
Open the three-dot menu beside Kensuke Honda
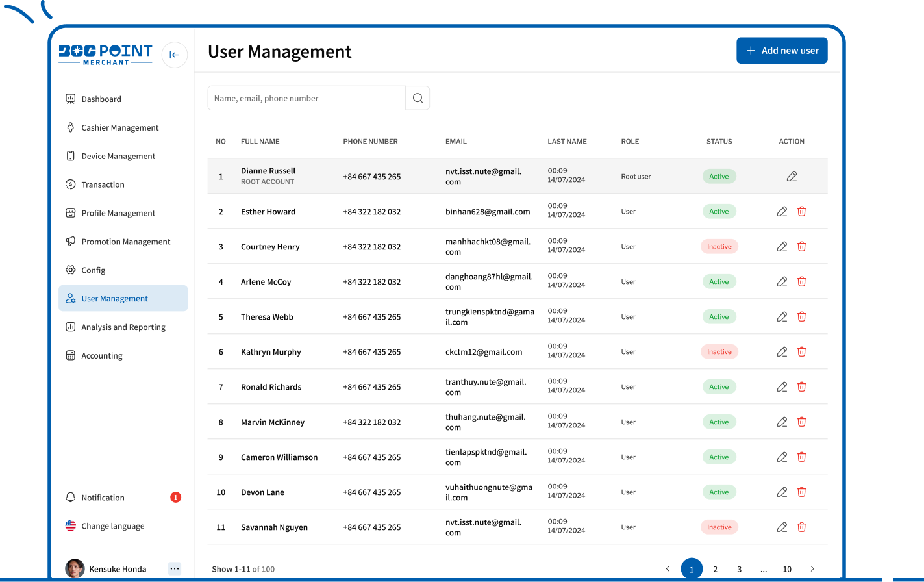(x=174, y=568)
